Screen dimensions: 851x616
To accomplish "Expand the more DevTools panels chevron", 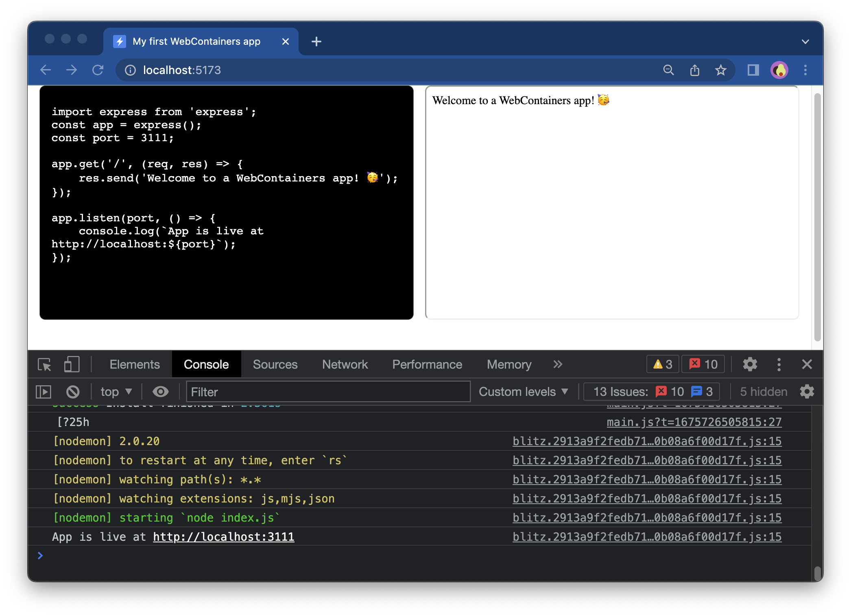I will coord(558,363).
